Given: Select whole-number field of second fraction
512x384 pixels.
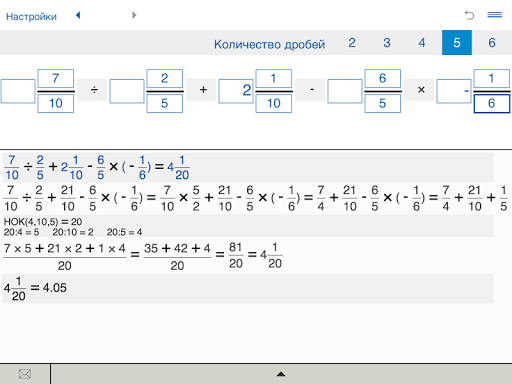Looking at the screenshot, I should tap(127, 91).
